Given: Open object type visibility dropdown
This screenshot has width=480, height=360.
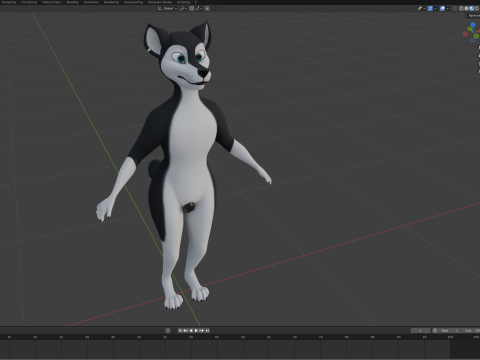Looking at the screenshot, I should click(x=422, y=8).
